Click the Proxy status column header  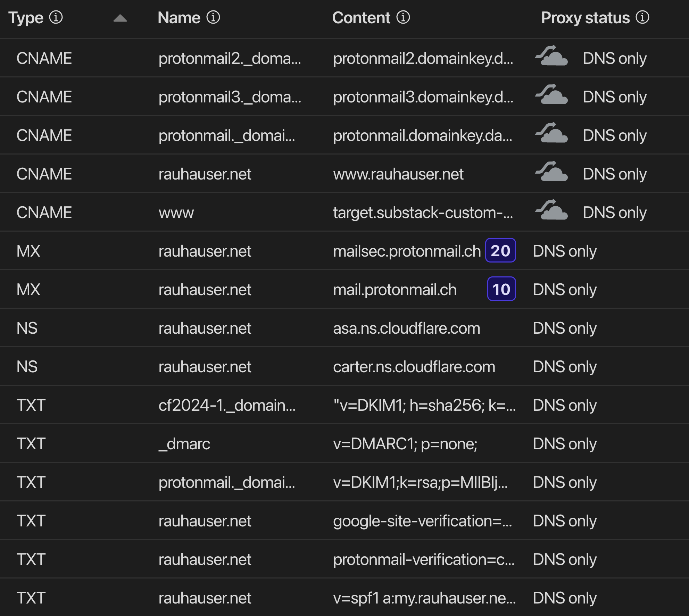[585, 18]
